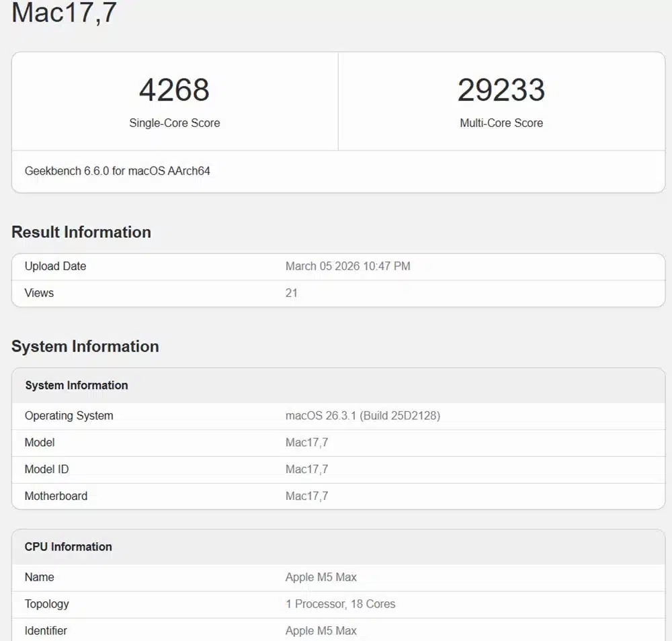The width and height of the screenshot is (672, 641).
Task: Select the macOS 26.3.1 build value
Action: click(x=362, y=416)
